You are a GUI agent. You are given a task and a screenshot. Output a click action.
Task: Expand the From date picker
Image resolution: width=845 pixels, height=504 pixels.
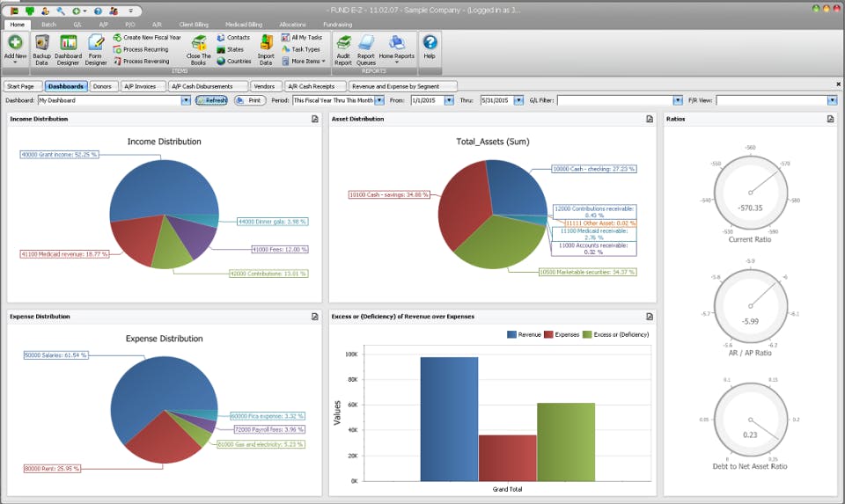[x=448, y=100]
